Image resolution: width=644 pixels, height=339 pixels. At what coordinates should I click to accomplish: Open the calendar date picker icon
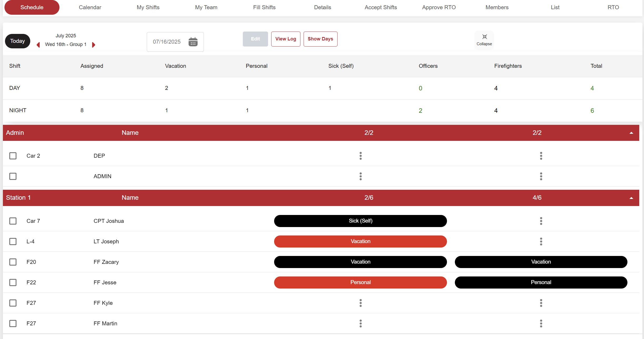pyautogui.click(x=193, y=42)
